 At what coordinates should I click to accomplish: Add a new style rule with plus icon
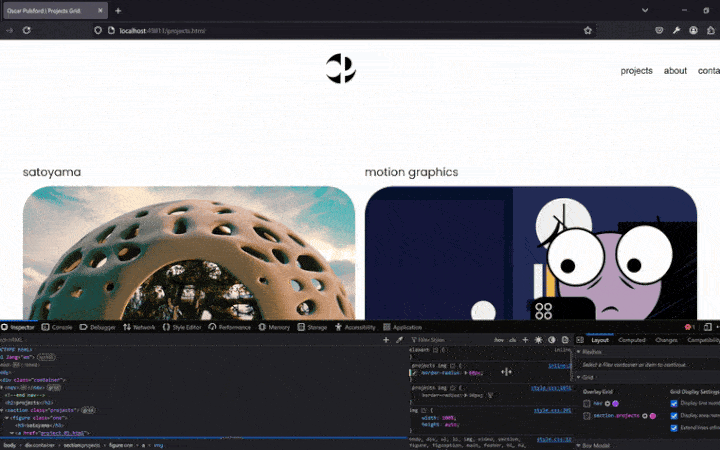525,340
